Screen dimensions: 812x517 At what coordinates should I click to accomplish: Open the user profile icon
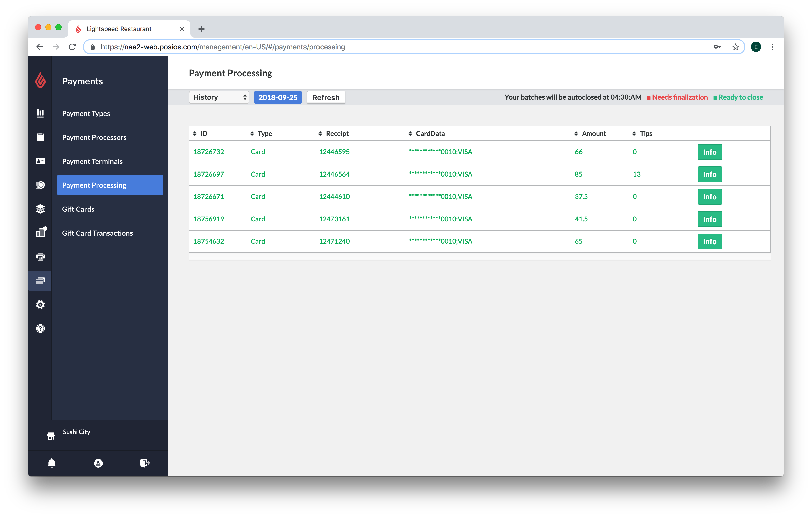[98, 463]
